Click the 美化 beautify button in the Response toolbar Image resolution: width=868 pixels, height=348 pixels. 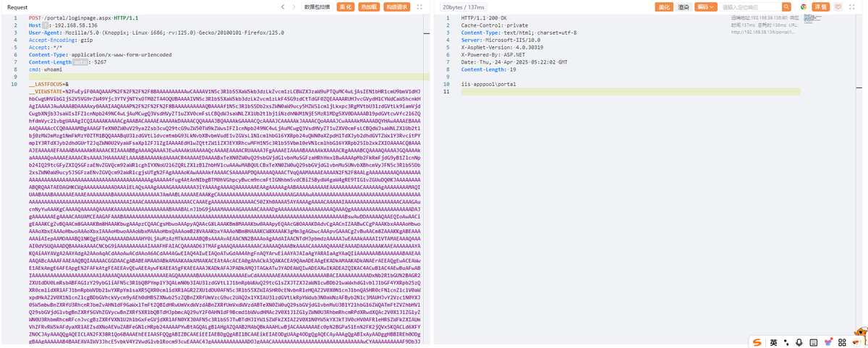664,7
